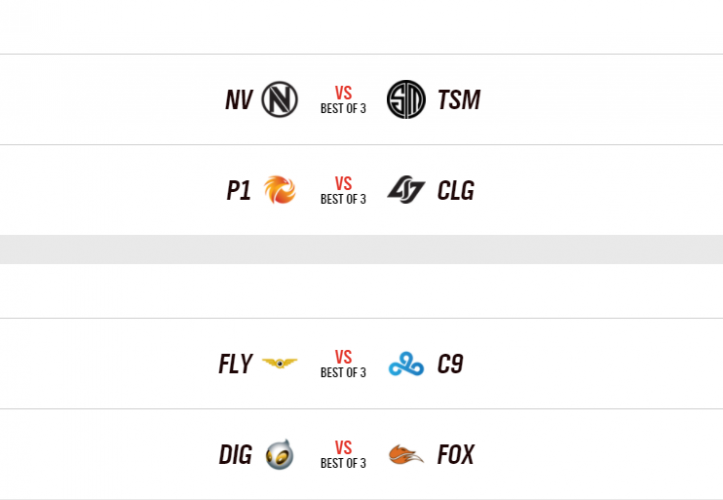Screen dimensions: 723x500
Task: View DIG vs FOX best of 3 match
Action: (343, 455)
